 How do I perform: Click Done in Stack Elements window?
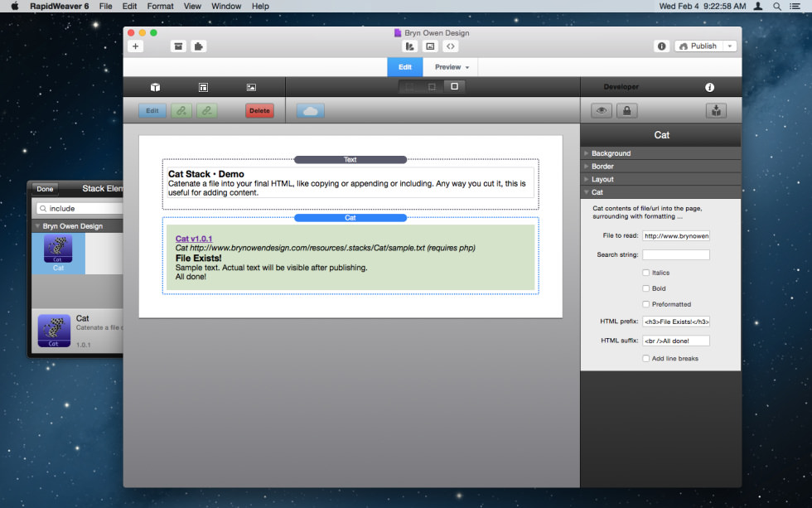pyautogui.click(x=45, y=188)
